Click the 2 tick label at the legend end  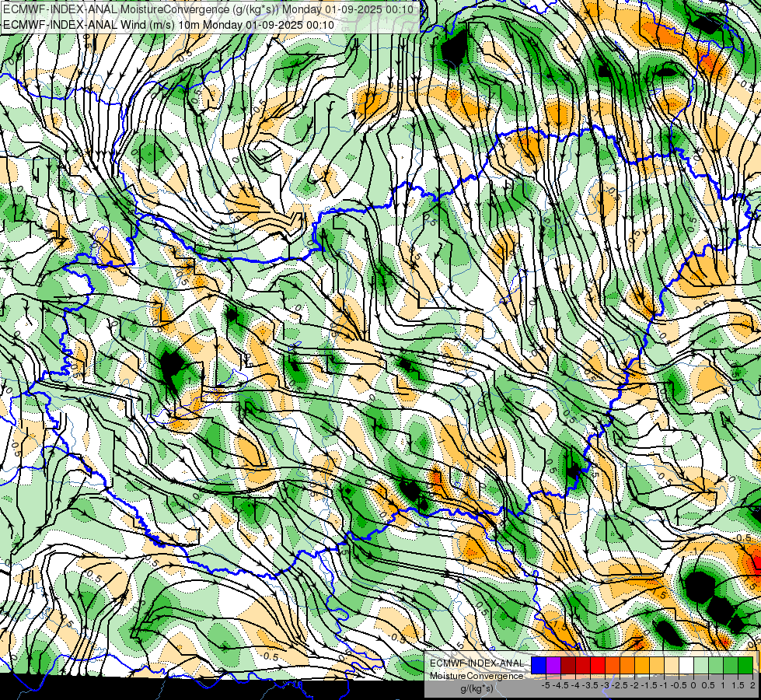(752, 685)
